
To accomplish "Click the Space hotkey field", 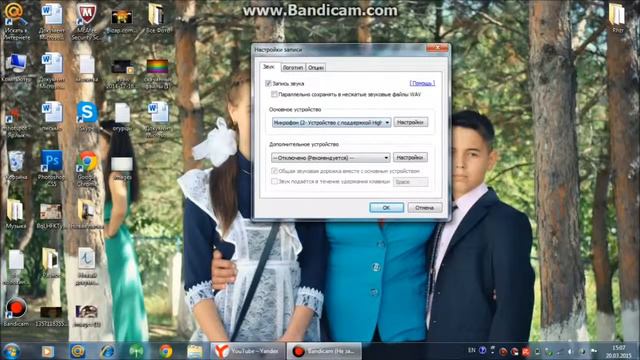I will [x=410, y=182].
